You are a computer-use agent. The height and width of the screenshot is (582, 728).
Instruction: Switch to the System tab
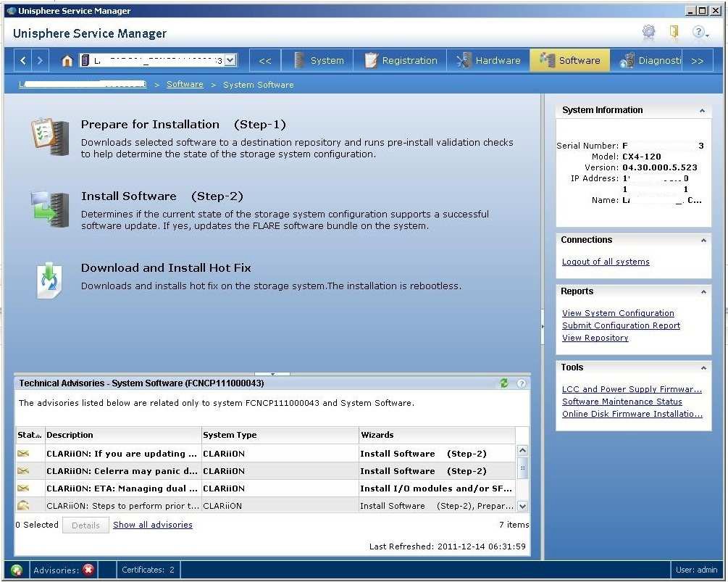tap(319, 60)
